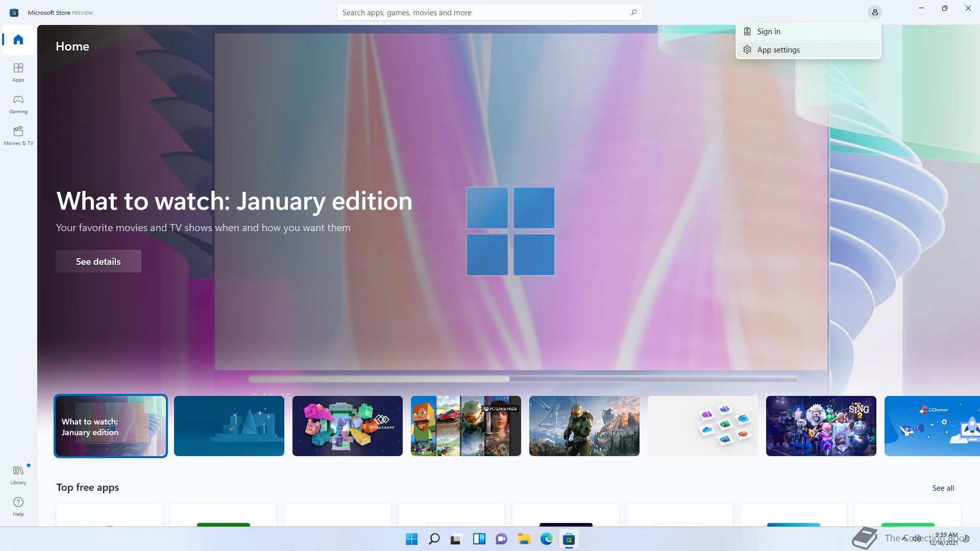Select Sign in from account menu

pos(808,32)
